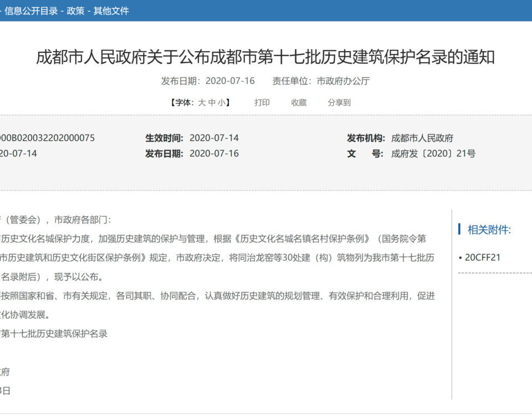Click the paragraph line ending 现予以公布。
This screenshot has width=532, height=416.
click(x=52, y=277)
